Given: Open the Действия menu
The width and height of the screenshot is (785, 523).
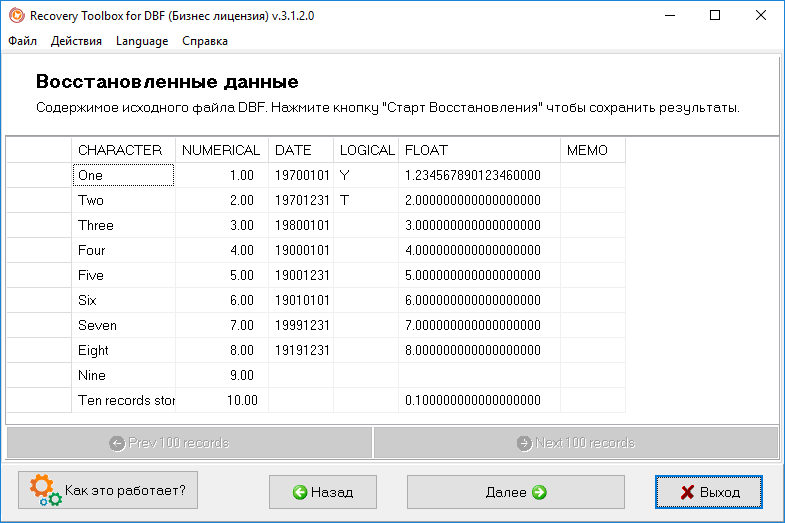Looking at the screenshot, I should tap(76, 41).
